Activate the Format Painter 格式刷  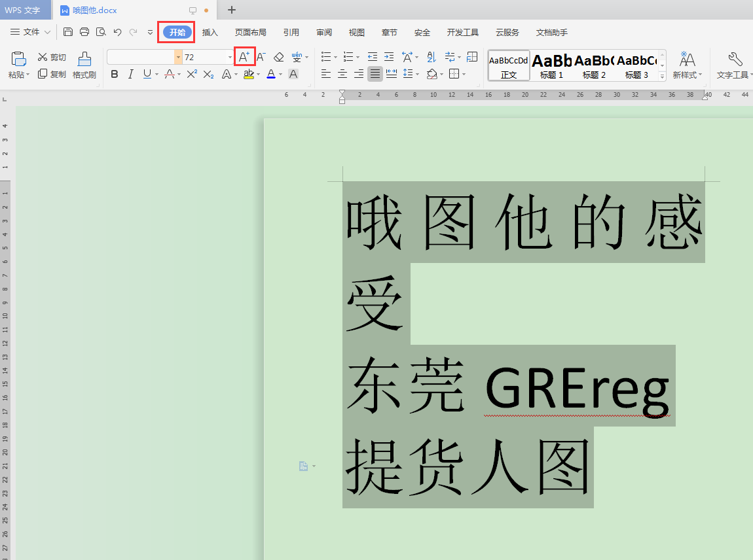click(84, 65)
